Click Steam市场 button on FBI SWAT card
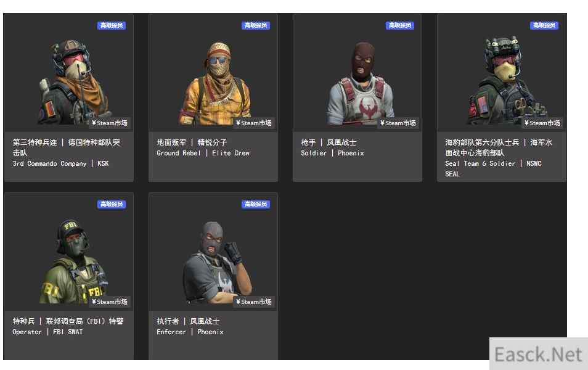Image resolution: width=588 pixels, height=370 pixels. (x=110, y=302)
